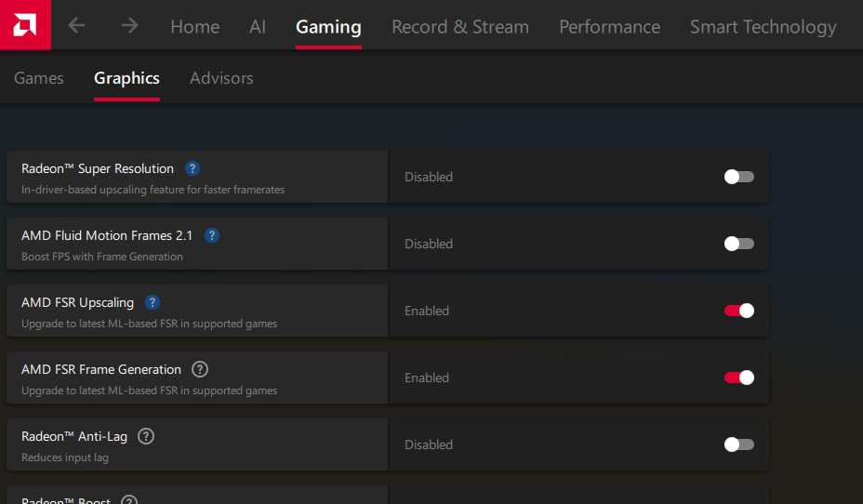Go to the Performance tab
This screenshot has width=863, height=504.
point(609,27)
